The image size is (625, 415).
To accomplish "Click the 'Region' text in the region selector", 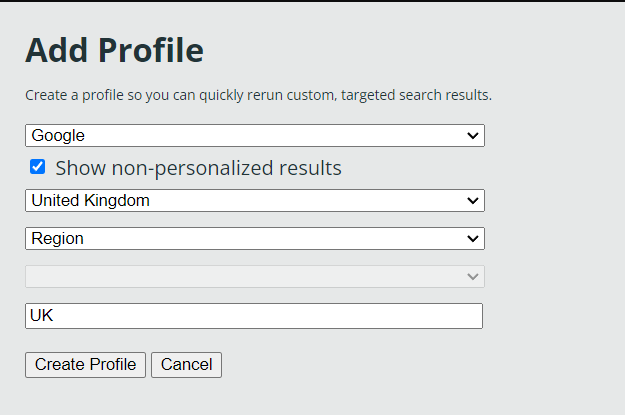I will 57,239.
